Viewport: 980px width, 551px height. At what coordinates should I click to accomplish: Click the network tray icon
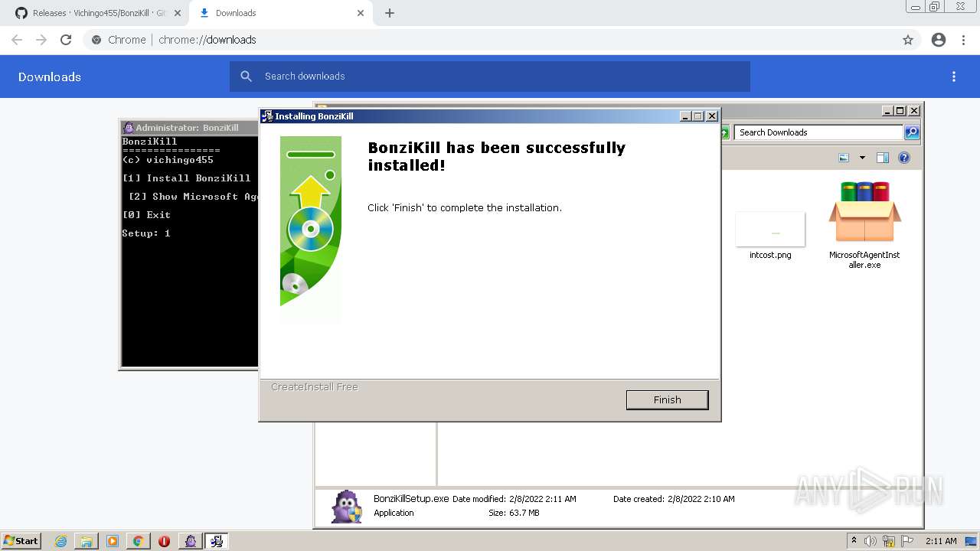(889, 541)
